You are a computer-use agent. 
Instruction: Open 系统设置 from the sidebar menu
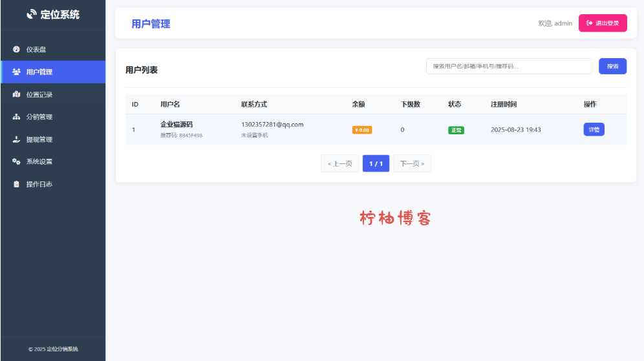39,161
